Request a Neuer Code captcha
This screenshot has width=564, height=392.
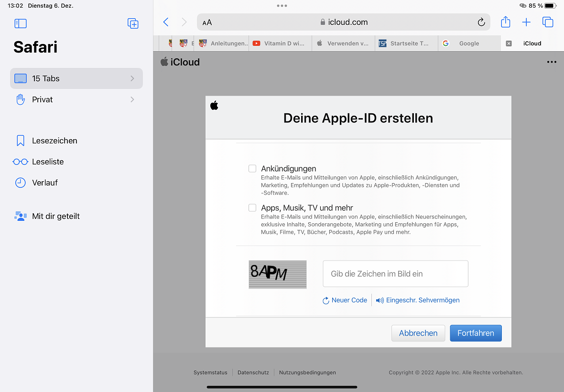(345, 300)
